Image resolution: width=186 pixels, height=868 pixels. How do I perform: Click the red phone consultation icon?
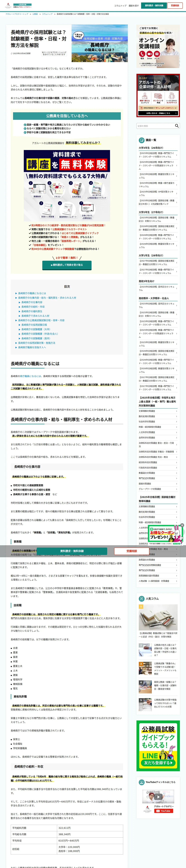point(142,54)
